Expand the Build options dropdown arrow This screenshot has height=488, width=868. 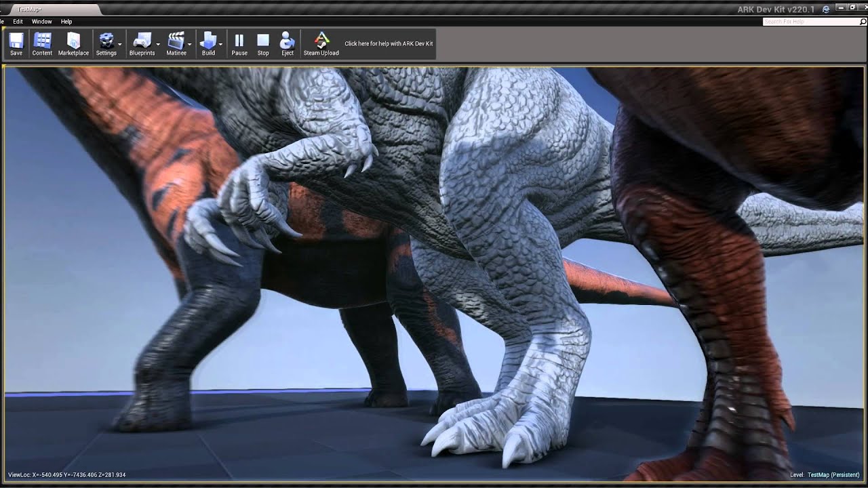point(221,45)
